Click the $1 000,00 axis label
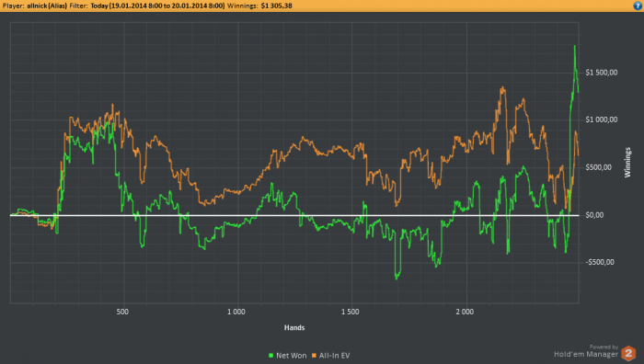 (602, 119)
